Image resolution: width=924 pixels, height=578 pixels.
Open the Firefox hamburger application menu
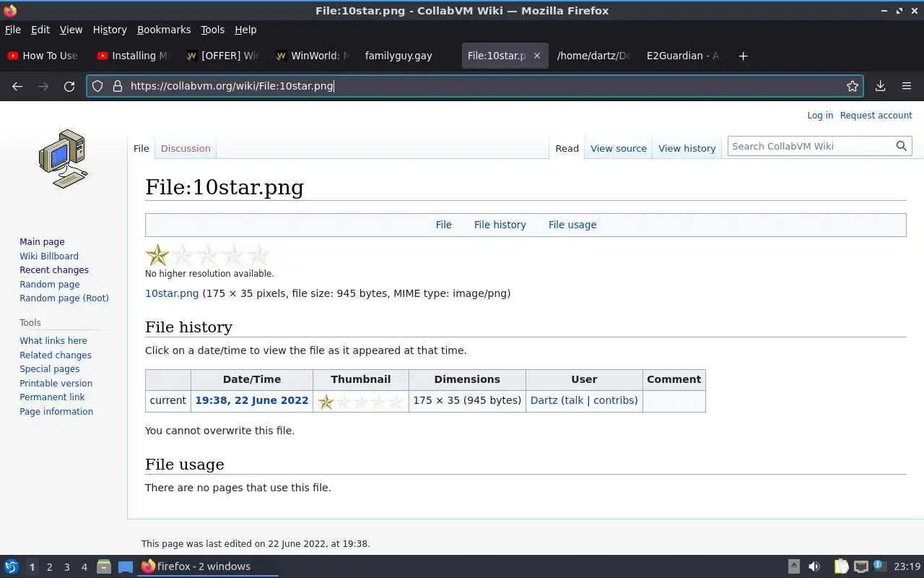[907, 86]
